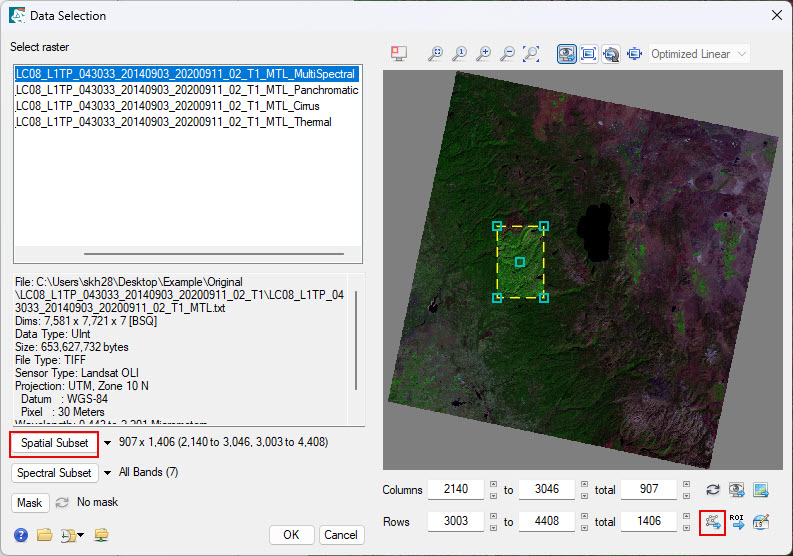Expand the arrow beside Spatial Subset
Image resolution: width=793 pixels, height=556 pixels.
click(107, 443)
